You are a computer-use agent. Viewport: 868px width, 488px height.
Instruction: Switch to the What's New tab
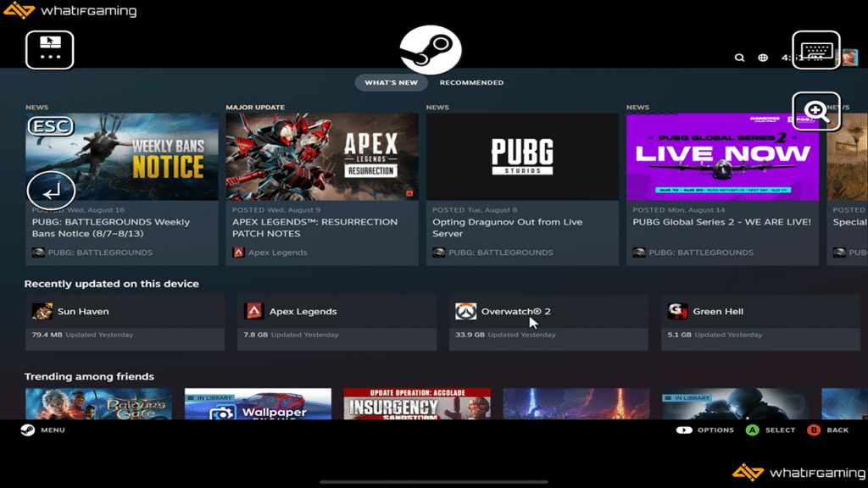pyautogui.click(x=391, y=83)
